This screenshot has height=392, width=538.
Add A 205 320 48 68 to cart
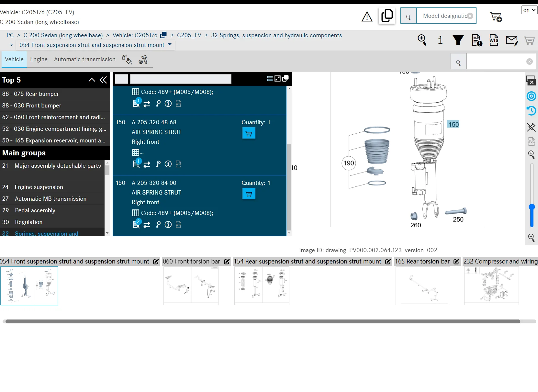click(x=249, y=133)
